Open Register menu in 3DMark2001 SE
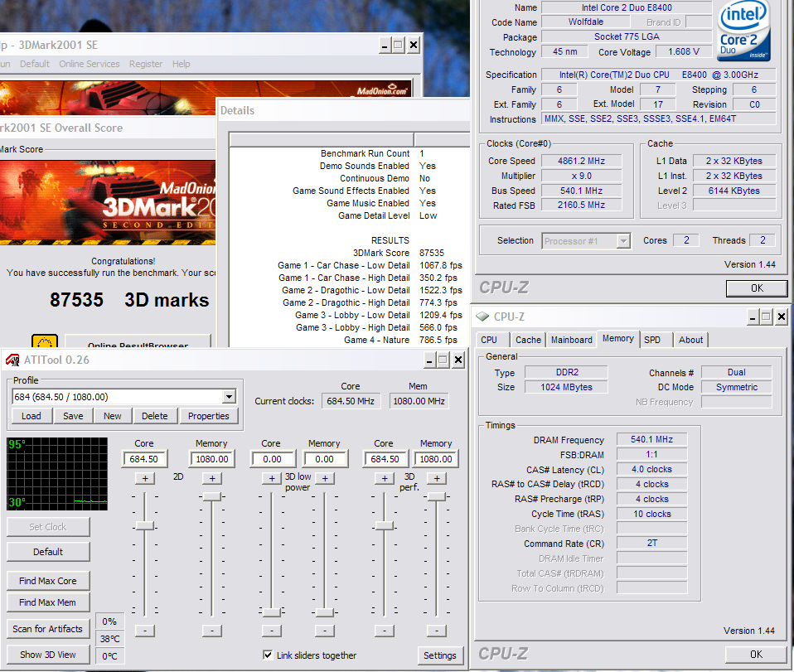 coord(146,64)
